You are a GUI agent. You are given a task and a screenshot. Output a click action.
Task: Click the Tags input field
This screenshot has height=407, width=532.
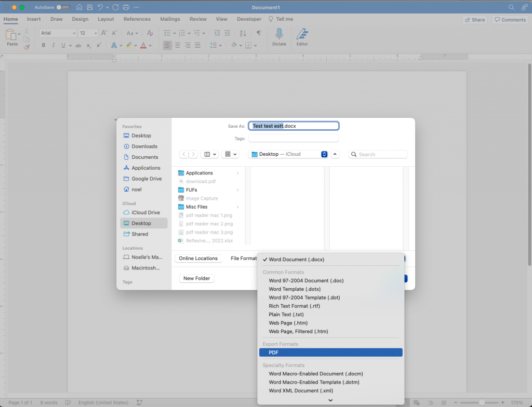294,139
